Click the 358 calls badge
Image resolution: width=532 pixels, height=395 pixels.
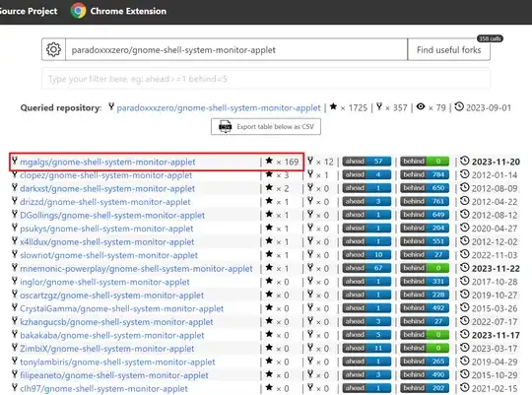coord(490,38)
